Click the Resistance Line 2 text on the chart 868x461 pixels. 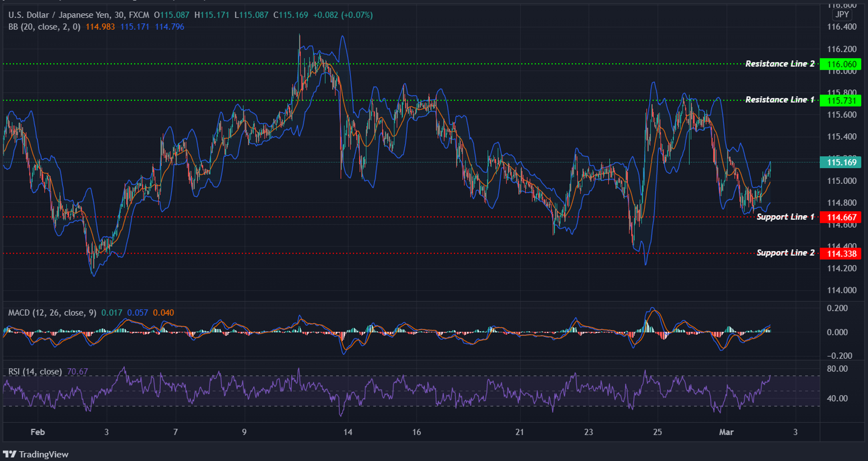click(x=779, y=63)
